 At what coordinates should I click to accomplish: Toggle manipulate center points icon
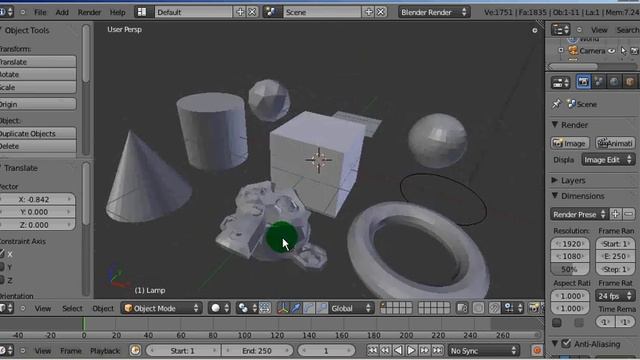(x=265, y=308)
